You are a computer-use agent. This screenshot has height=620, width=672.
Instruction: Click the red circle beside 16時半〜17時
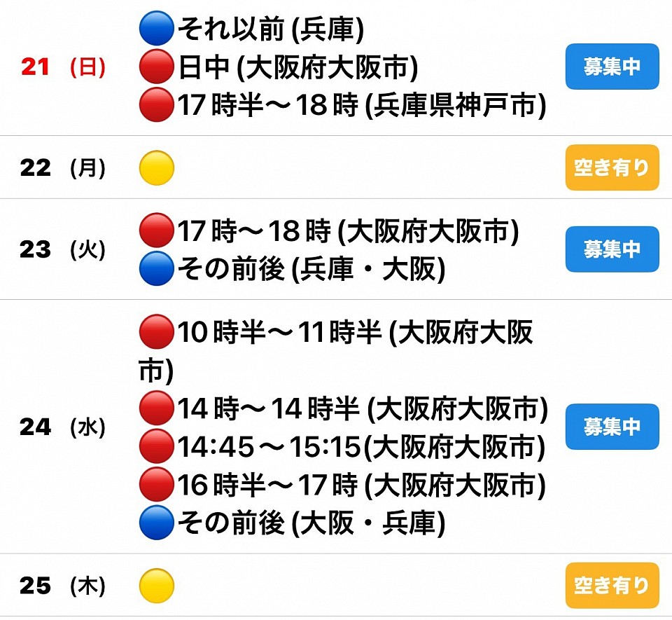156,484
